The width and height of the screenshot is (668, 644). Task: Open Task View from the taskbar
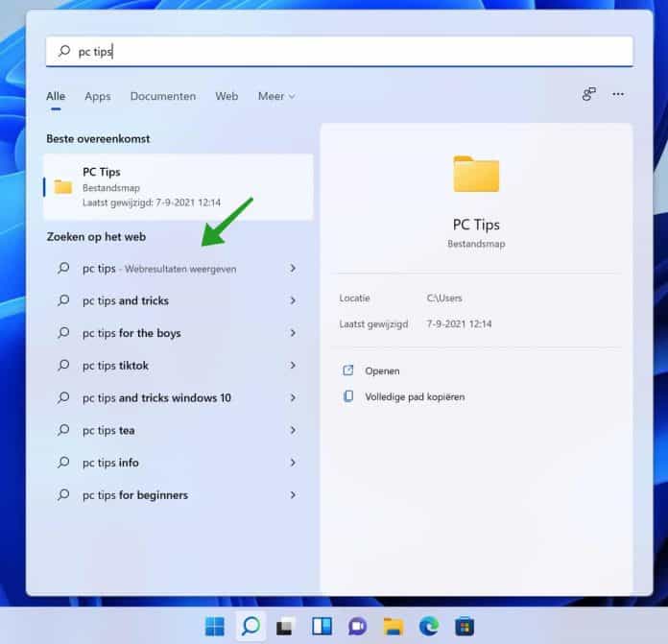coord(286,627)
